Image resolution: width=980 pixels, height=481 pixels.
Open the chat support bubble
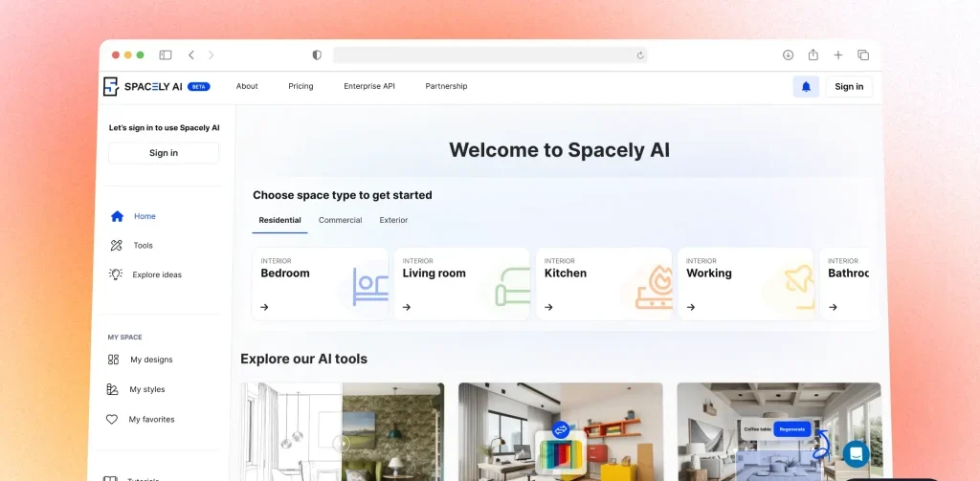coord(855,453)
